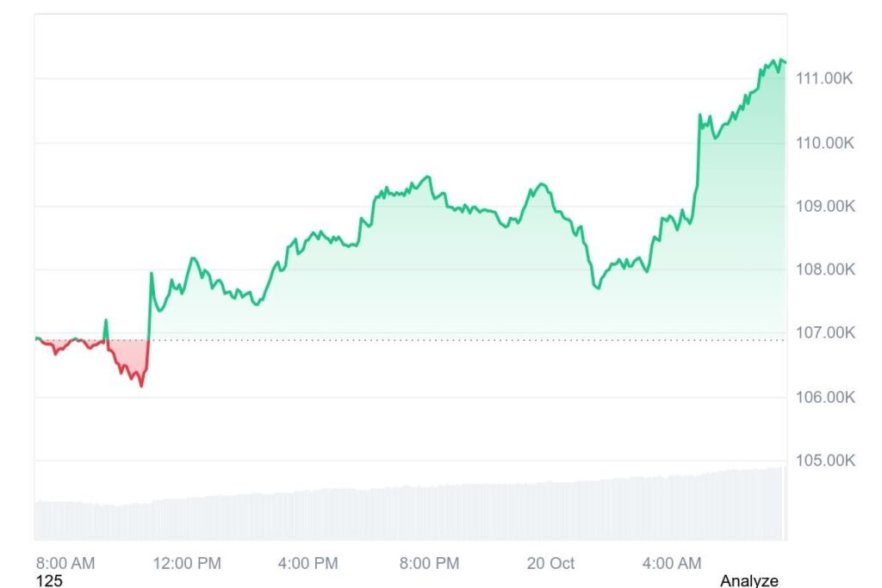
Task: Click the 4:00 PM time axis label
Action: pyautogui.click(x=307, y=563)
